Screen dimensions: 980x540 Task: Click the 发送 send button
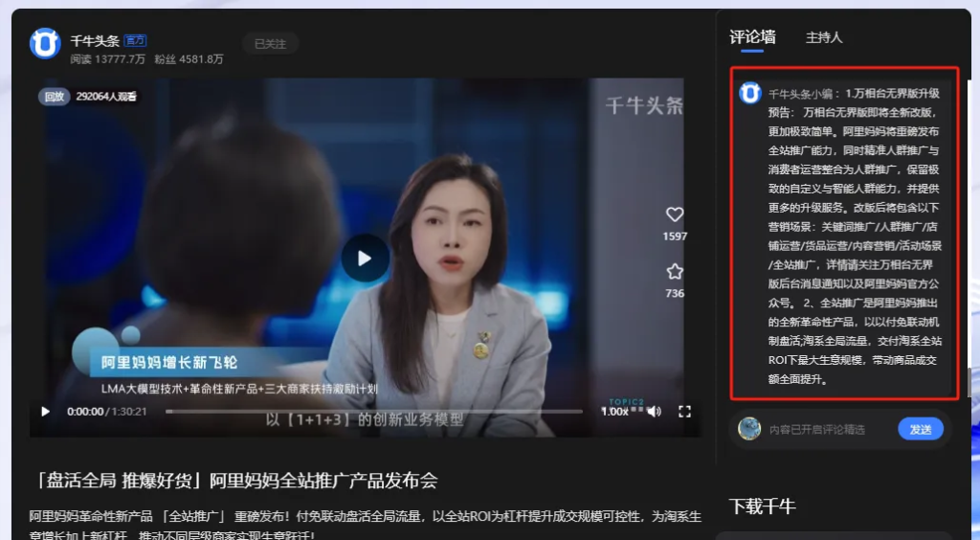[x=921, y=429]
